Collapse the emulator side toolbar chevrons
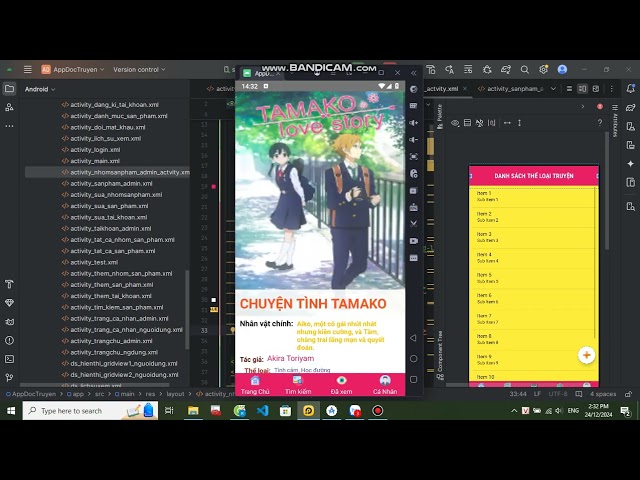The height and width of the screenshot is (480, 640). pyautogui.click(x=413, y=73)
